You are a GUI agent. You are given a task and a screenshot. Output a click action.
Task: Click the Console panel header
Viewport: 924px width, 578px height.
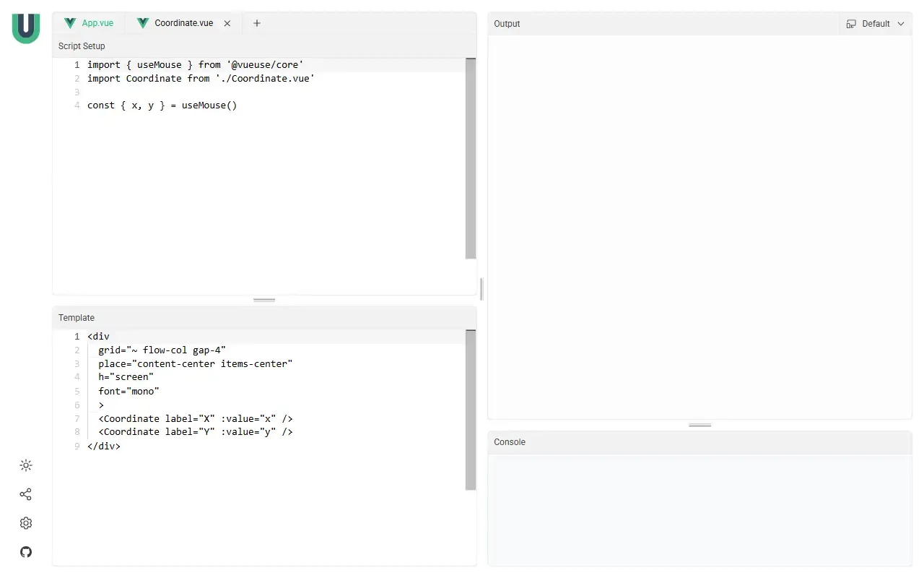699,442
